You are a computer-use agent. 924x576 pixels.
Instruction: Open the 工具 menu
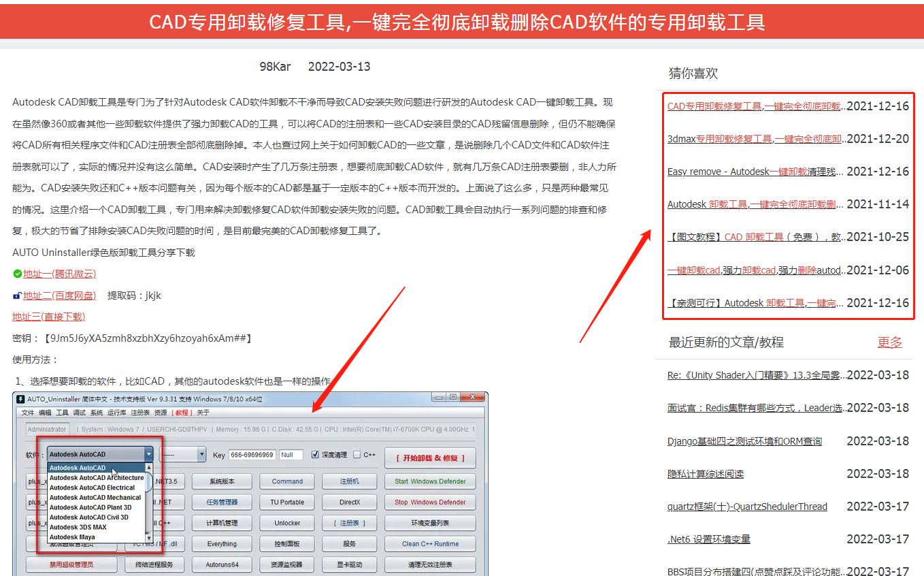62,413
